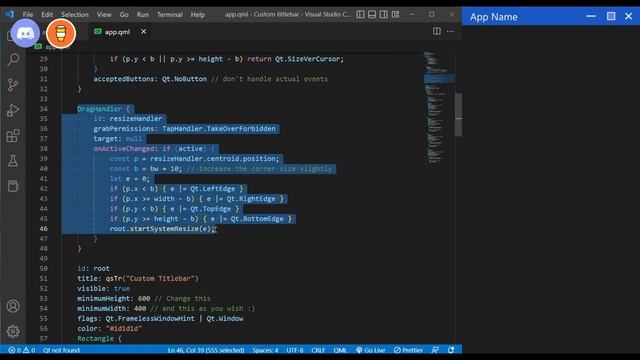Toggle the bottom panel layout icon
The width and height of the screenshot is (640, 360).
coord(372,14)
